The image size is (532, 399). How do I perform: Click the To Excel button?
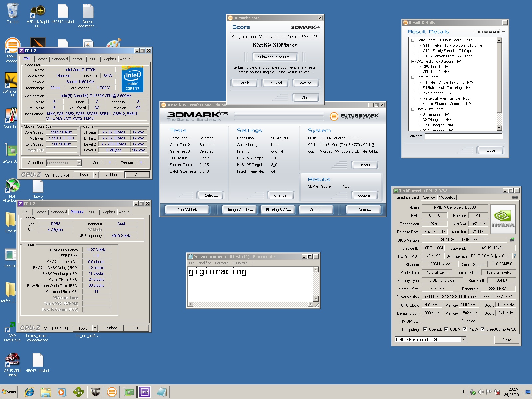tap(275, 83)
